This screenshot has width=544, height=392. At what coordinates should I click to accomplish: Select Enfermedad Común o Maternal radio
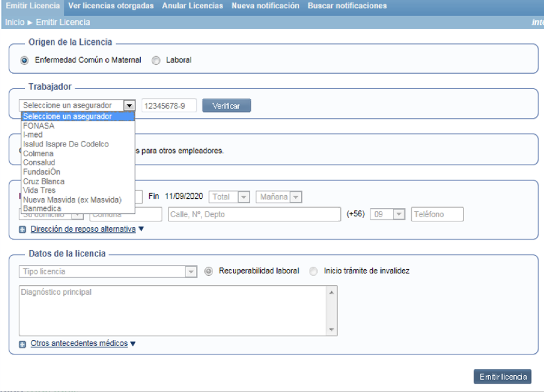click(24, 61)
